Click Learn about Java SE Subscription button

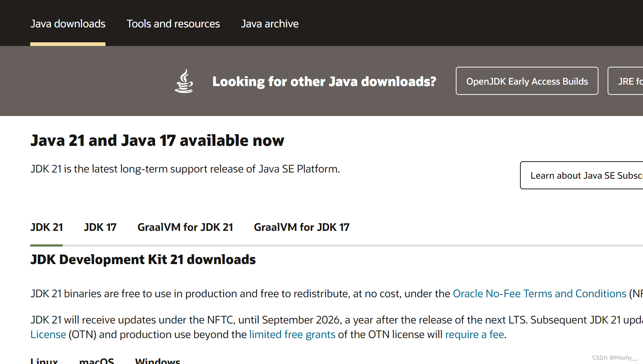click(x=582, y=175)
